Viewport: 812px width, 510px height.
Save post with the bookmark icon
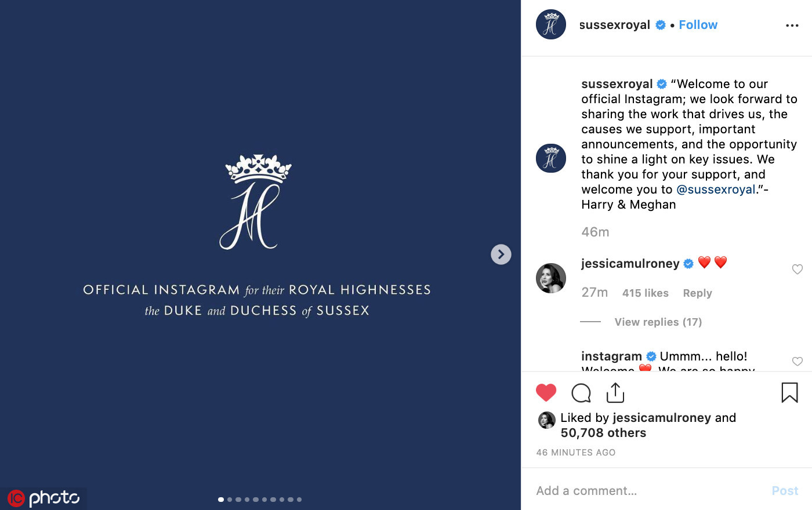(x=789, y=393)
